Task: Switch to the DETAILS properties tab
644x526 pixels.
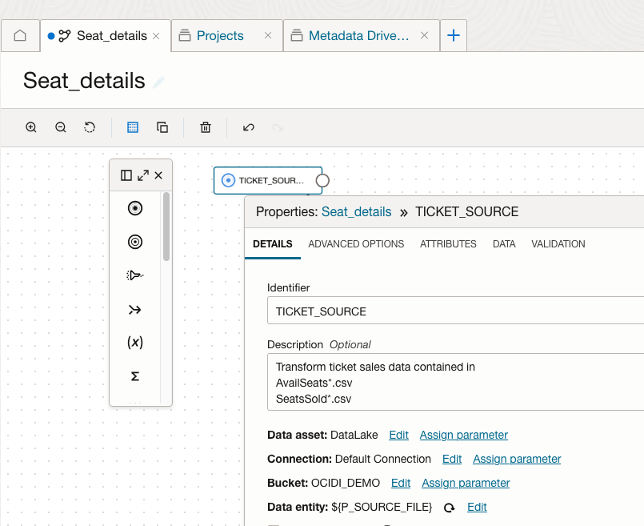Action: tap(273, 244)
